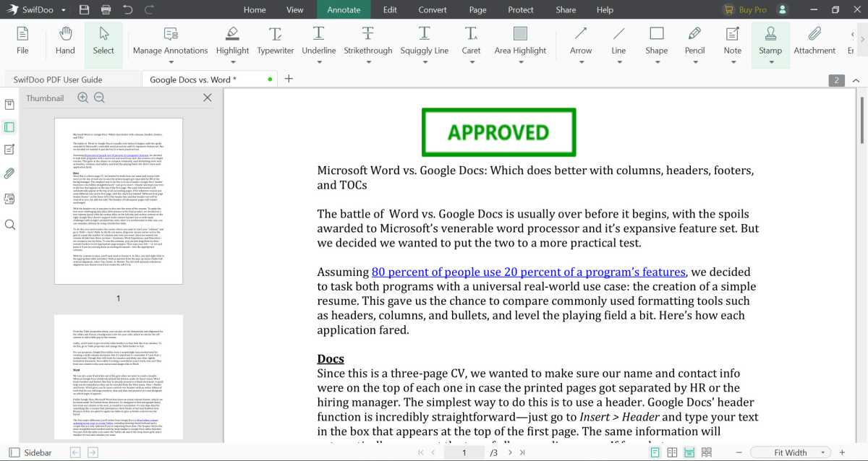
Task: Navigate back to previous view
Action: pos(75,452)
